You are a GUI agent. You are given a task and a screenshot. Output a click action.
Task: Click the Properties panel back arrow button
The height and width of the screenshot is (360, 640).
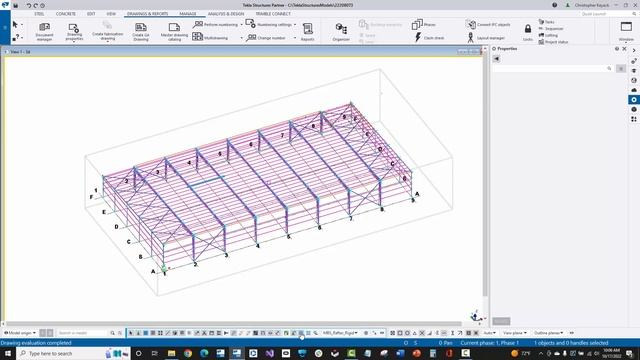pos(496,59)
